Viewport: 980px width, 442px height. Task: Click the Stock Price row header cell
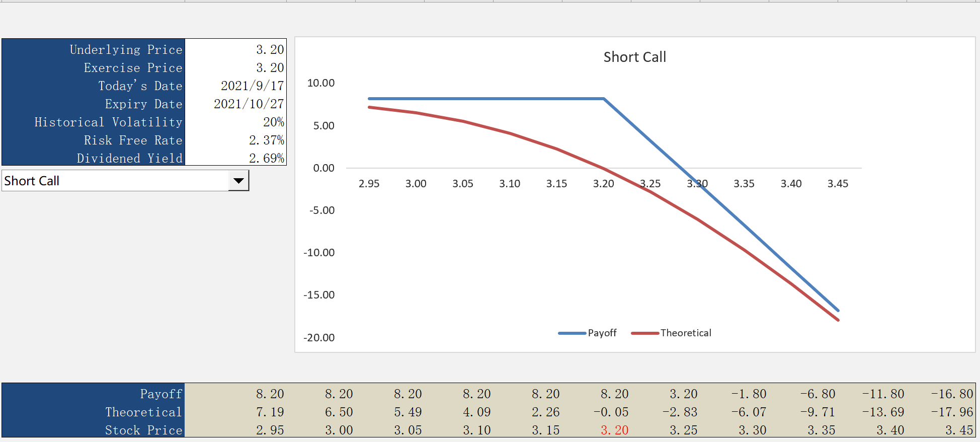click(x=94, y=430)
